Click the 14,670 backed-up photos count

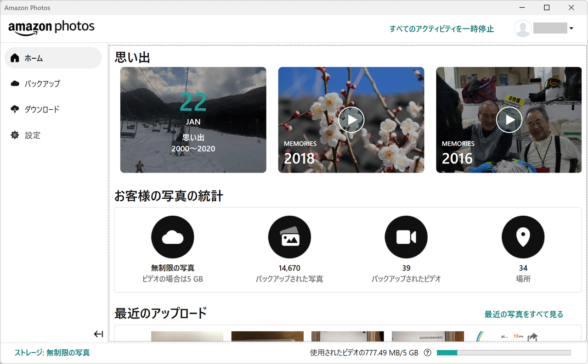pyautogui.click(x=289, y=268)
